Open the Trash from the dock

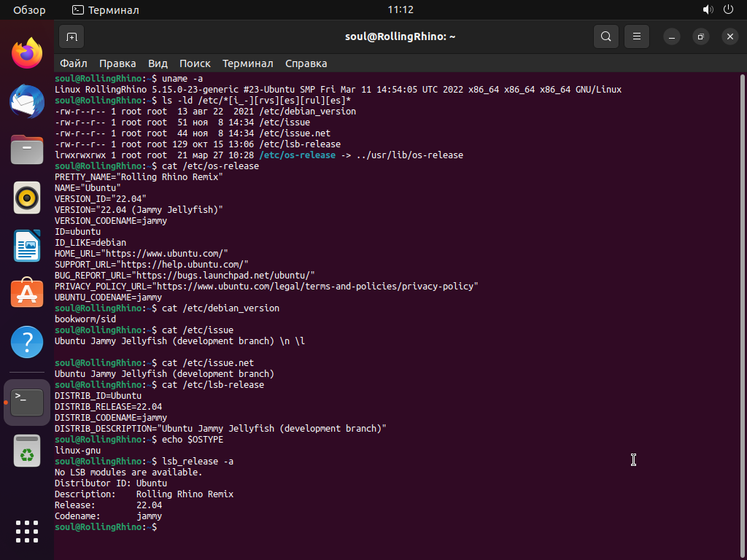pos(27,451)
